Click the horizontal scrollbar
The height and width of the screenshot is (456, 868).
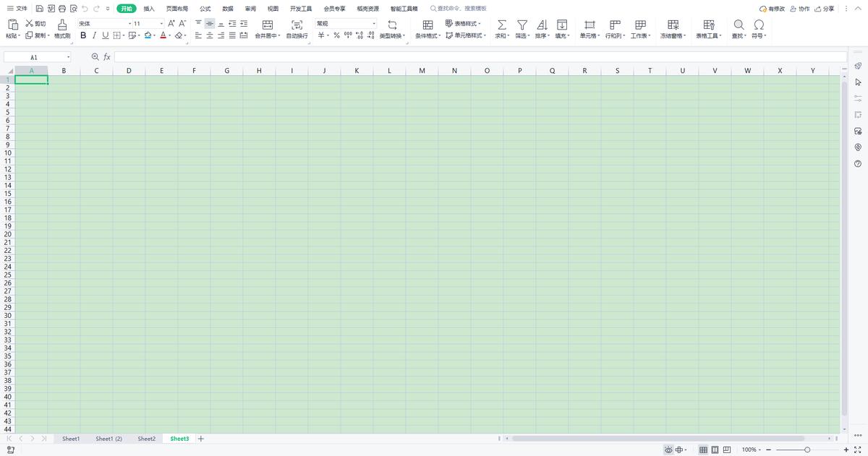coord(658,439)
